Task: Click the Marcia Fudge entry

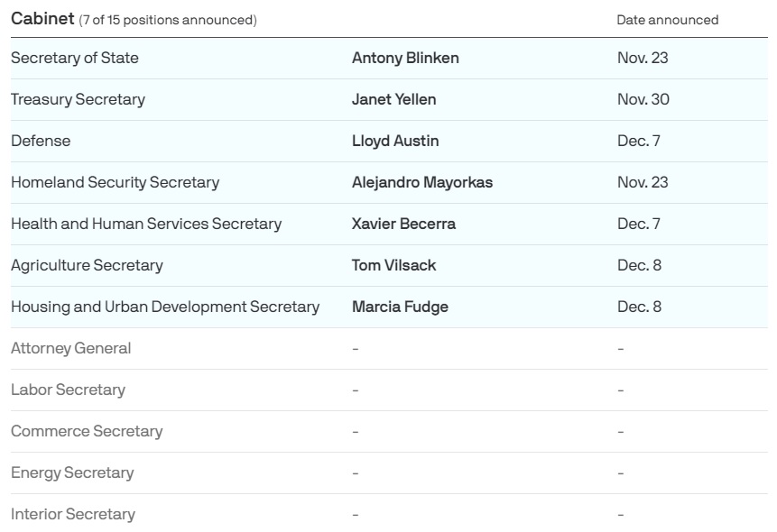Action: click(x=400, y=307)
